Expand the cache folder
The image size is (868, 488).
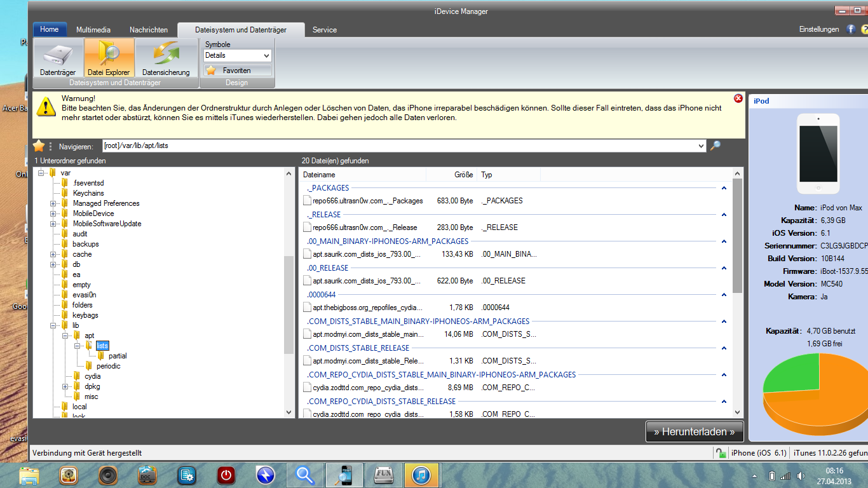point(53,254)
